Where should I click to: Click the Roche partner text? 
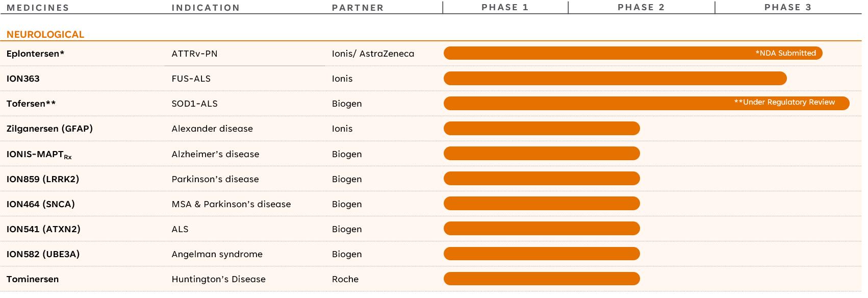(345, 279)
